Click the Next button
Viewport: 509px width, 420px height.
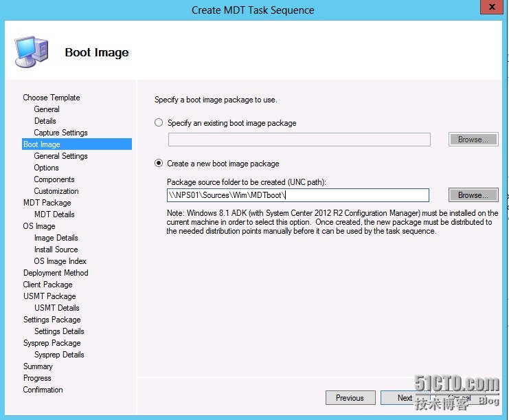(x=405, y=397)
